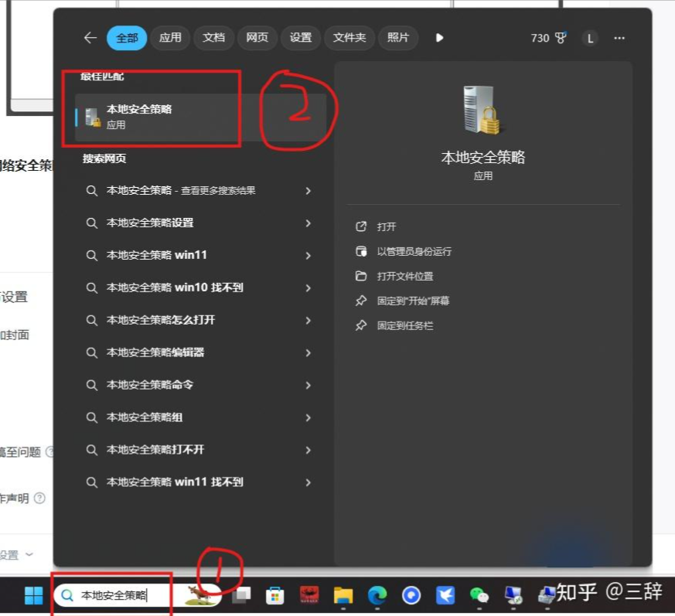The width and height of the screenshot is (675, 616).
Task: Select the 设置 filter tab
Action: pyautogui.click(x=300, y=38)
